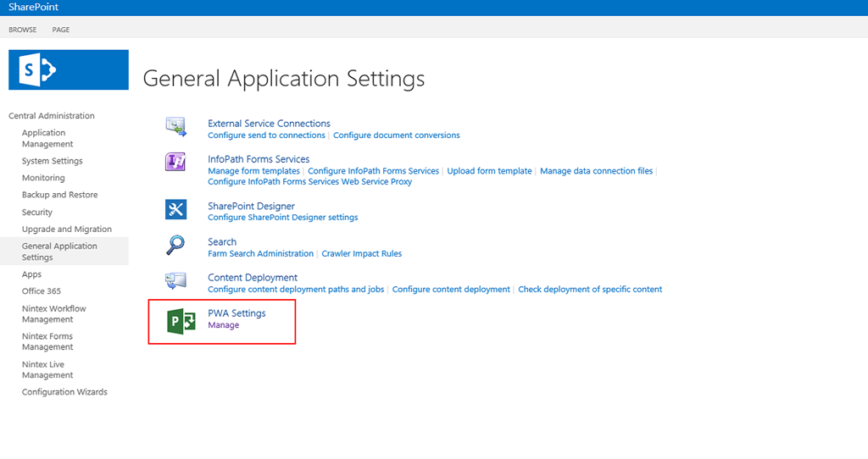
Task: Click Configure content deployment paths and jobs
Action: [296, 290]
